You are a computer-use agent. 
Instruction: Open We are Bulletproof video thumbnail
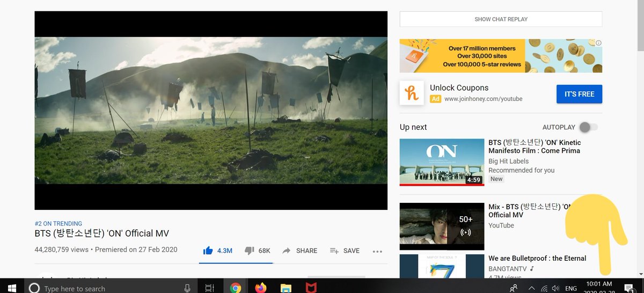(442, 266)
